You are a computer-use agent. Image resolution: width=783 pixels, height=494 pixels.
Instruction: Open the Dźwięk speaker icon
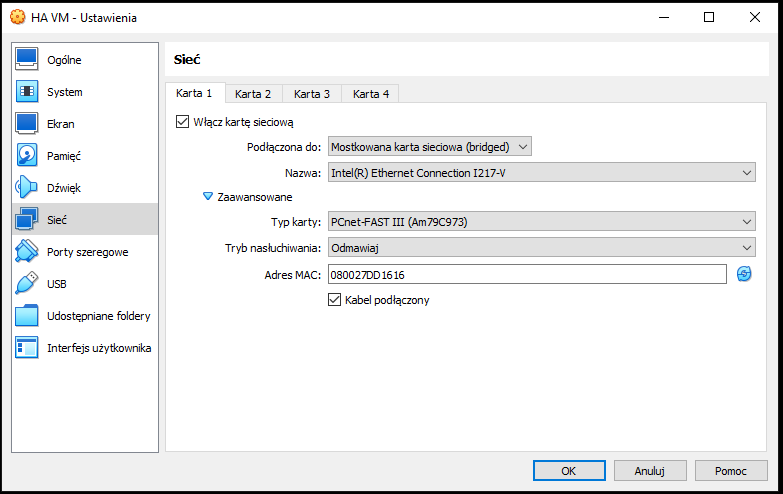pyautogui.click(x=26, y=187)
